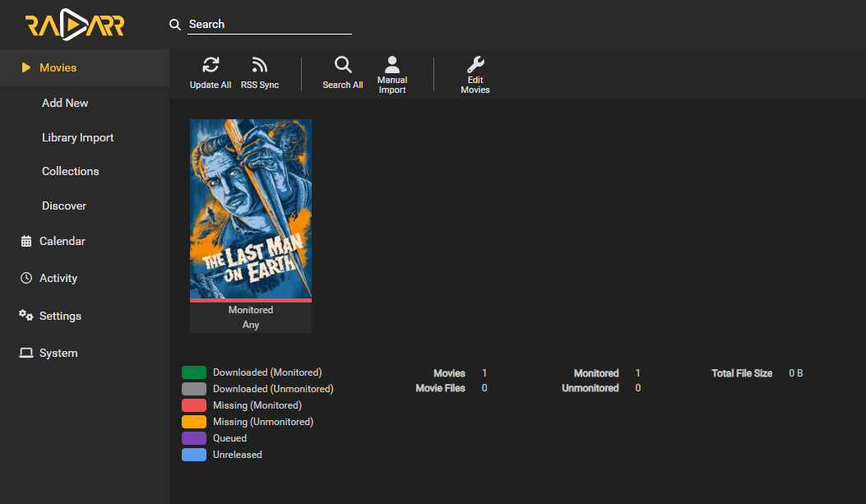This screenshot has height=504, width=866.
Task: Select the Movies play icon in sidebar
Action: coord(25,67)
